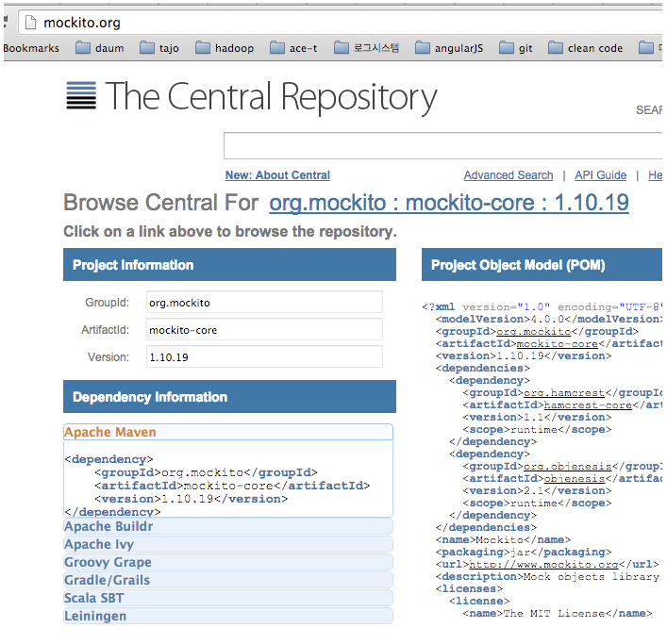Open hamcrest-core artifactId link in POM
Viewport: 667px width, 644px height.
coord(588,405)
